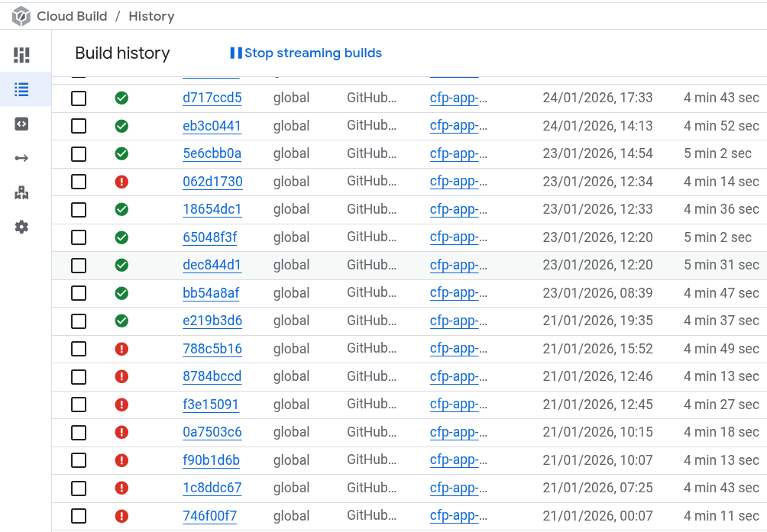
Task: Select checkbox for build 788c5b16
Action: (79, 349)
